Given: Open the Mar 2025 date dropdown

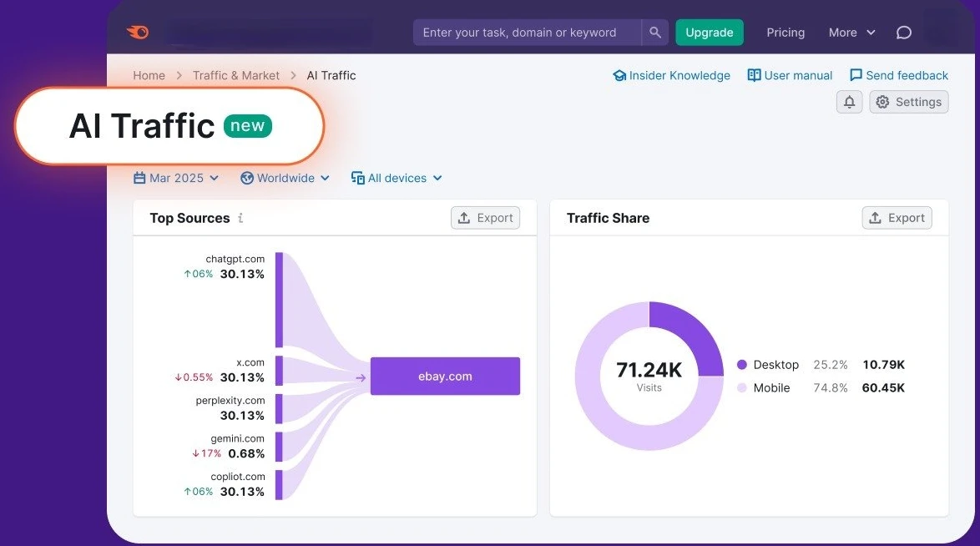Looking at the screenshot, I should 176,179.
